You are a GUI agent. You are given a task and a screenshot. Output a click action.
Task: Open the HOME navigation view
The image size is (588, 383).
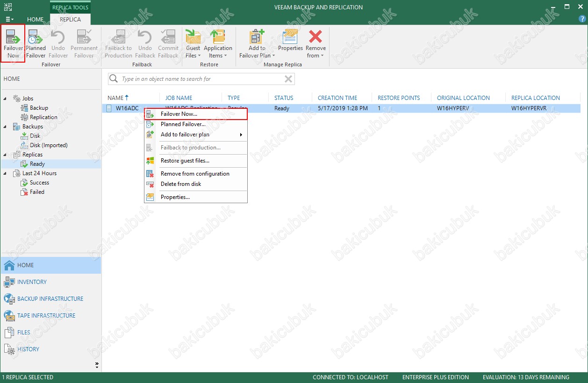click(50, 265)
